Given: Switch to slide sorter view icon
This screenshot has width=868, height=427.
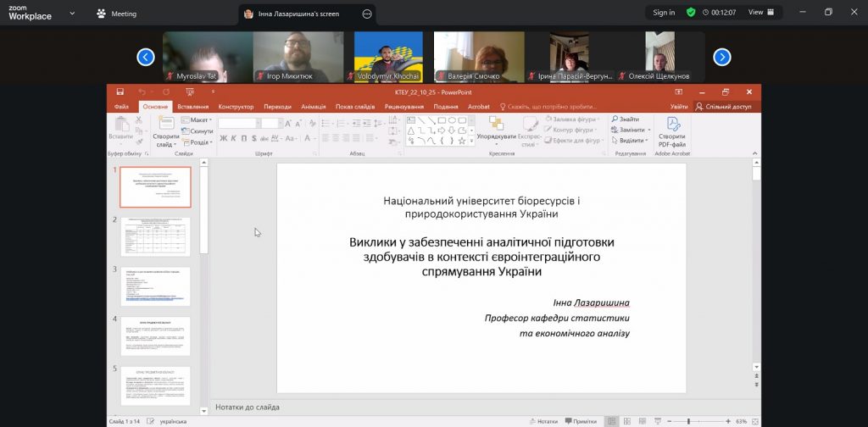Looking at the screenshot, I should (x=626, y=421).
